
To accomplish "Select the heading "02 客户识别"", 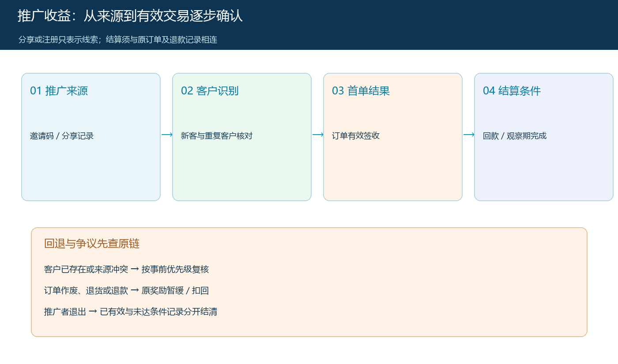I will tap(210, 91).
